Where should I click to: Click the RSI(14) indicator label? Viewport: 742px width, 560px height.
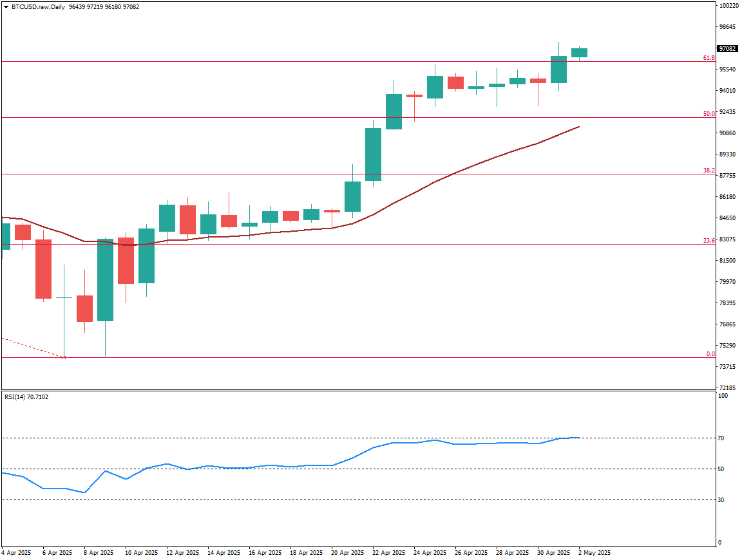click(x=26, y=397)
